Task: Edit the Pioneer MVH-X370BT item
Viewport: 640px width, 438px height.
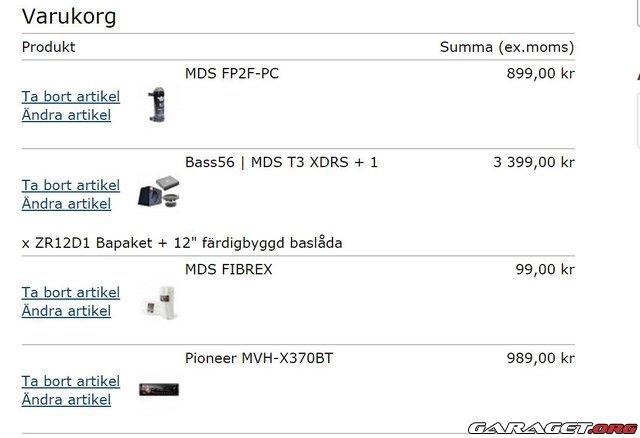Action: click(66, 399)
